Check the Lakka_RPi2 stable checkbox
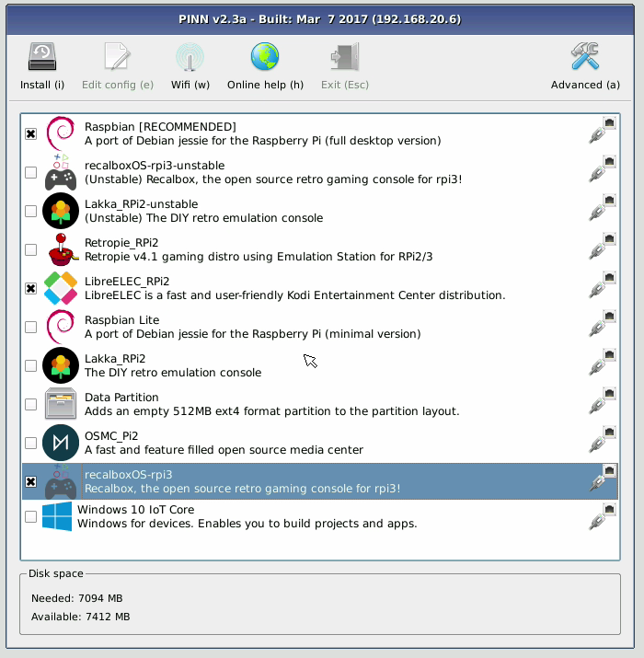The width and height of the screenshot is (644, 658). click(x=30, y=365)
